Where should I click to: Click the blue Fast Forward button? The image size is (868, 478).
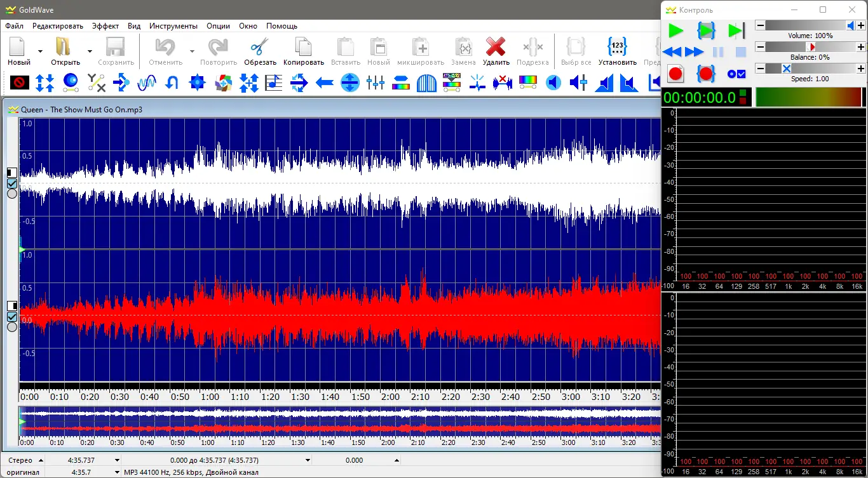pyautogui.click(x=695, y=52)
